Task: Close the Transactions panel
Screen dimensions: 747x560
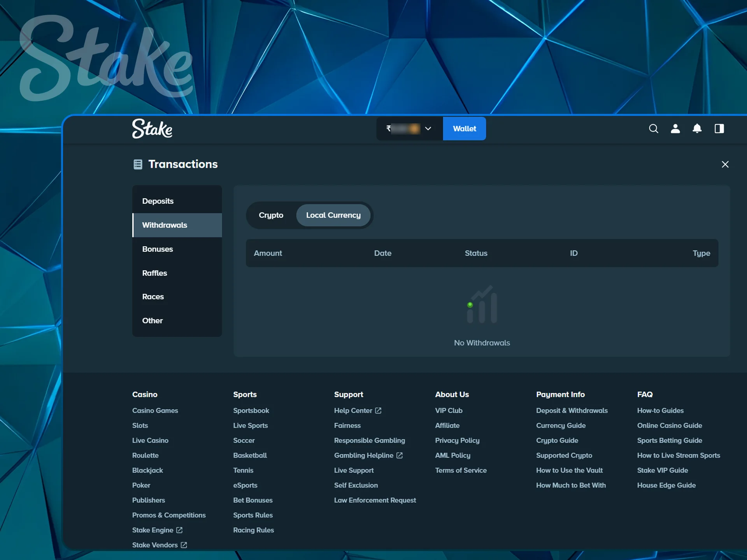Action: coord(725,164)
